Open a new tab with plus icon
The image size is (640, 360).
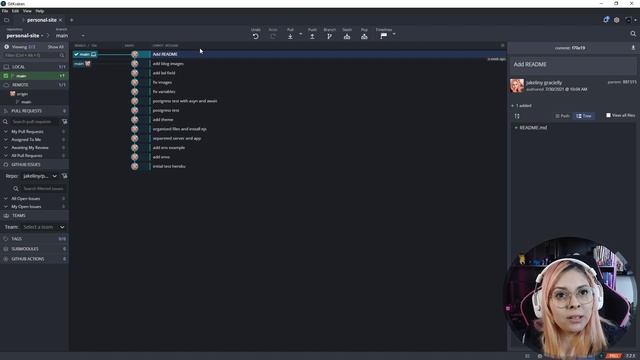71,20
